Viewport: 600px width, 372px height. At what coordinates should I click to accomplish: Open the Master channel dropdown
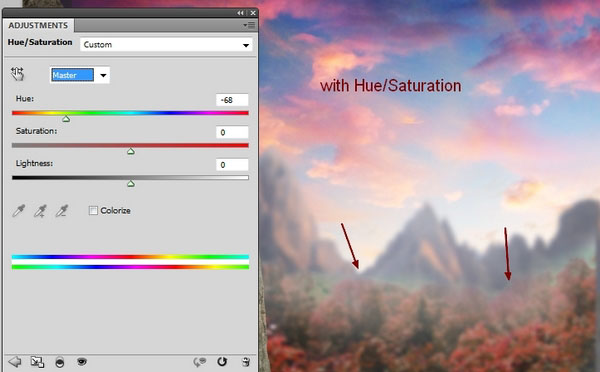[x=80, y=75]
